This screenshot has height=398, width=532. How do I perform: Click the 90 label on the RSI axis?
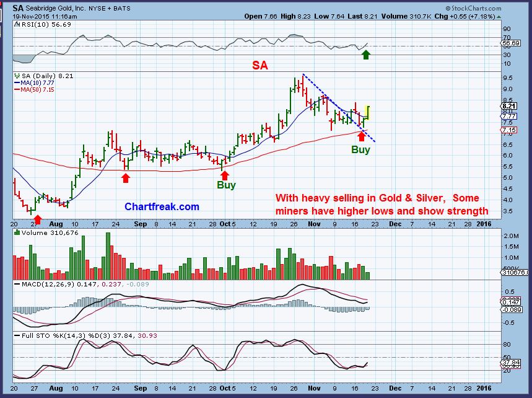coord(507,29)
